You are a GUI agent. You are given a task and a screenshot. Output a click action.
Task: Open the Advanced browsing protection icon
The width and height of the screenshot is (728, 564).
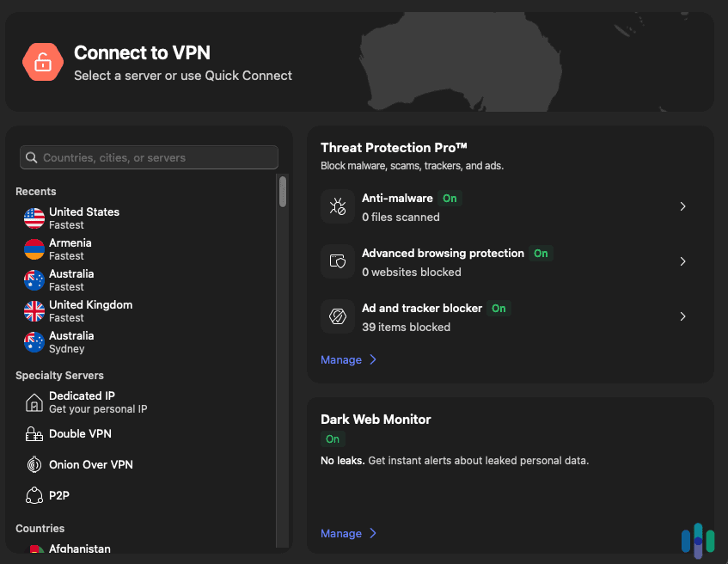pyautogui.click(x=337, y=261)
